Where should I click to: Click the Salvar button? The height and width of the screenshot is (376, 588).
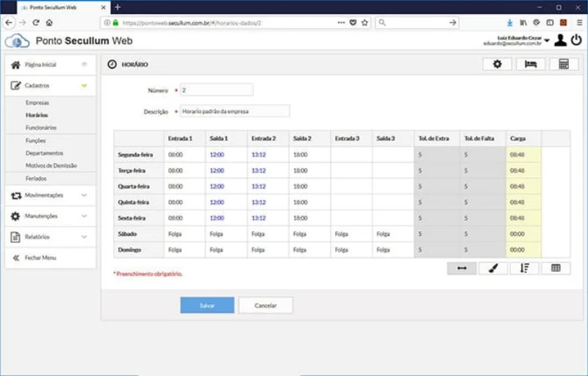[207, 305]
